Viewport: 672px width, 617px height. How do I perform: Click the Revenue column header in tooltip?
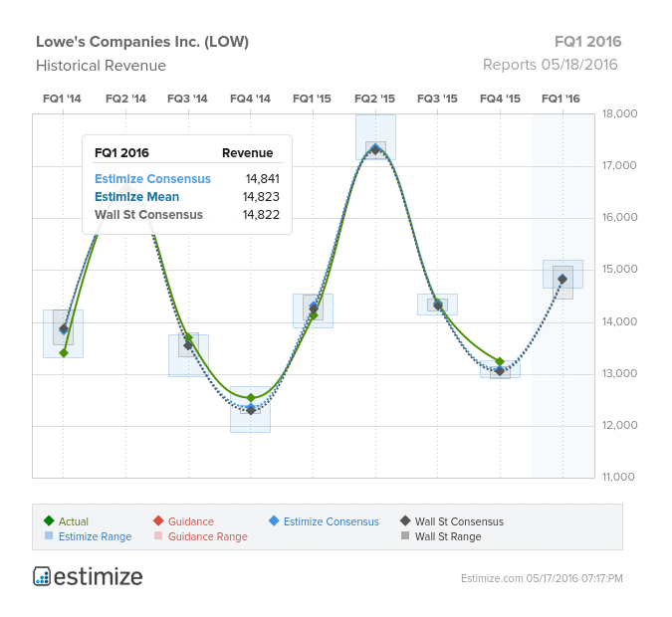coord(247,153)
